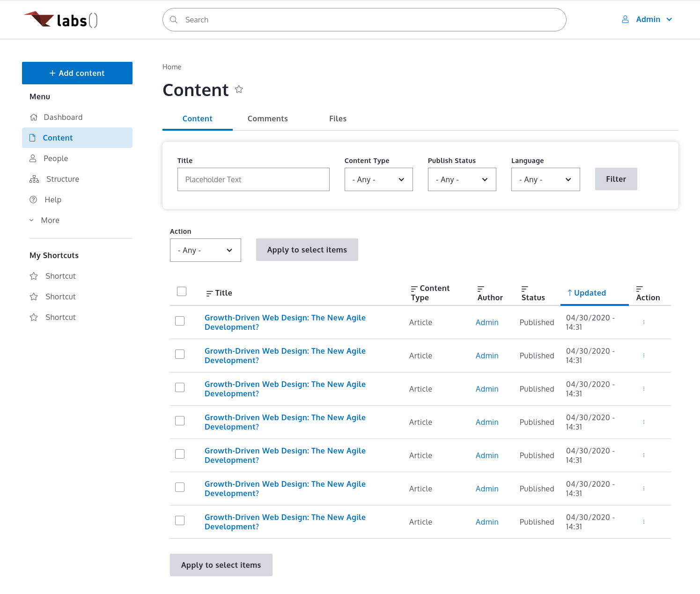
Task: Check the second article row checkbox
Action: (180, 354)
